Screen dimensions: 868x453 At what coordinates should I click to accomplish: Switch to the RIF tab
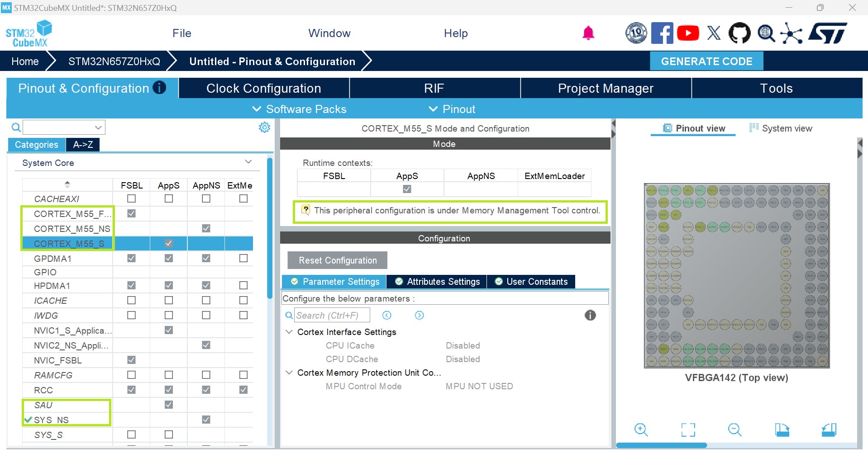click(x=434, y=88)
